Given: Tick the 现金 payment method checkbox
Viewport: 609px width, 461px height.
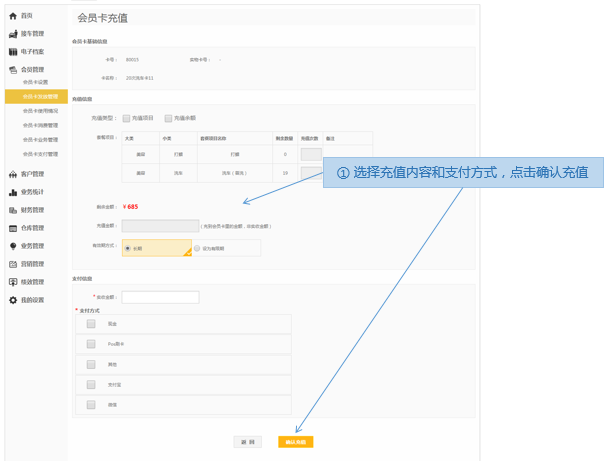Looking at the screenshot, I should (91, 324).
